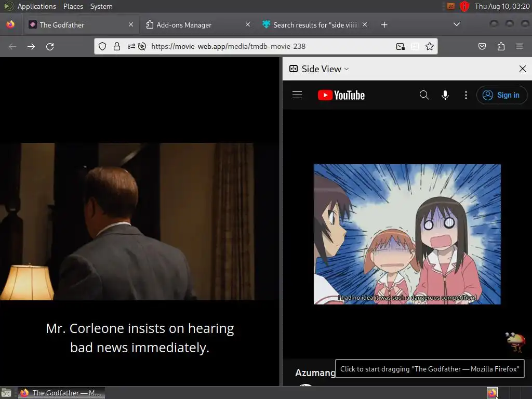Close the Side View sidebar
This screenshot has width=532, height=399.
point(523,69)
